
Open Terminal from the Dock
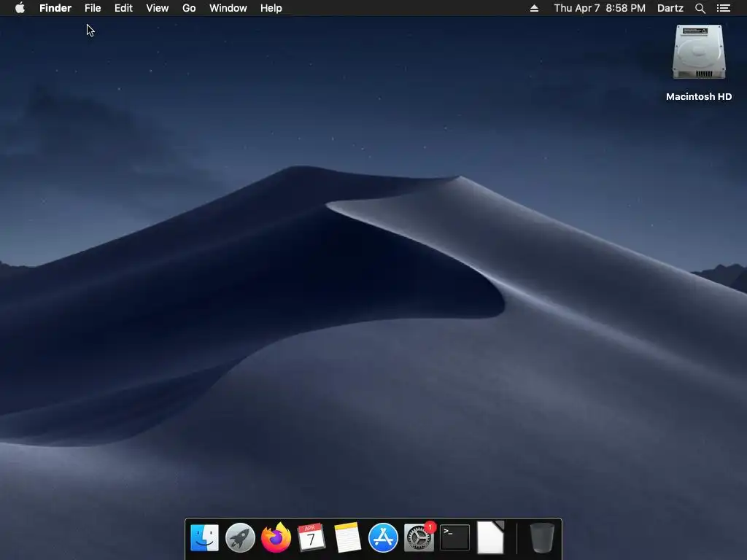pos(454,537)
